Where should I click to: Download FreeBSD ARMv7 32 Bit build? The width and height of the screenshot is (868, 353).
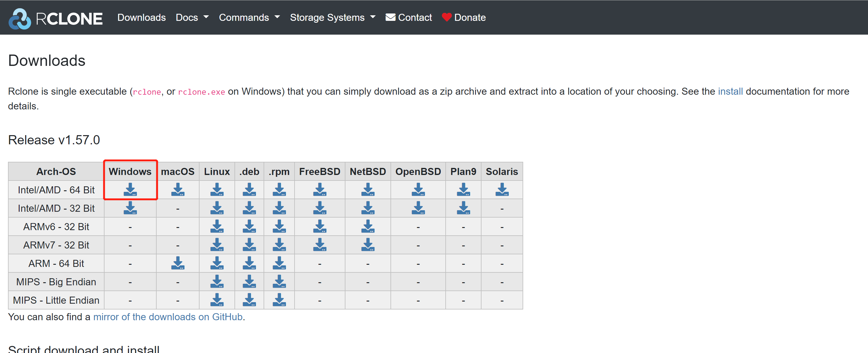(x=319, y=245)
